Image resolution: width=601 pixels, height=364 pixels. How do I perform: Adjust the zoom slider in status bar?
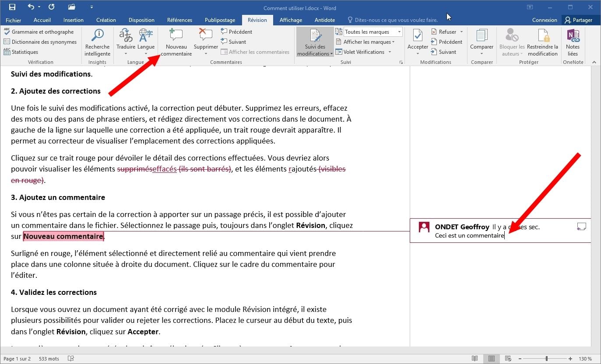click(x=546, y=359)
